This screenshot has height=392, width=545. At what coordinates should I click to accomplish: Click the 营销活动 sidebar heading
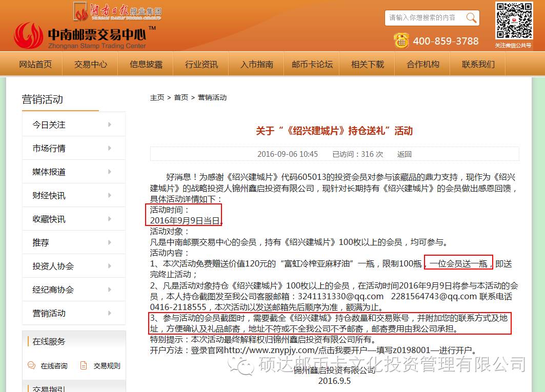[43, 99]
